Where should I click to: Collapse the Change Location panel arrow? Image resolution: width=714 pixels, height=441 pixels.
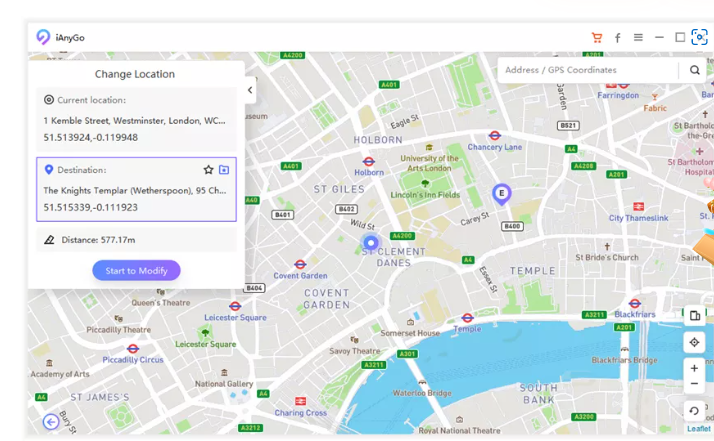point(250,90)
